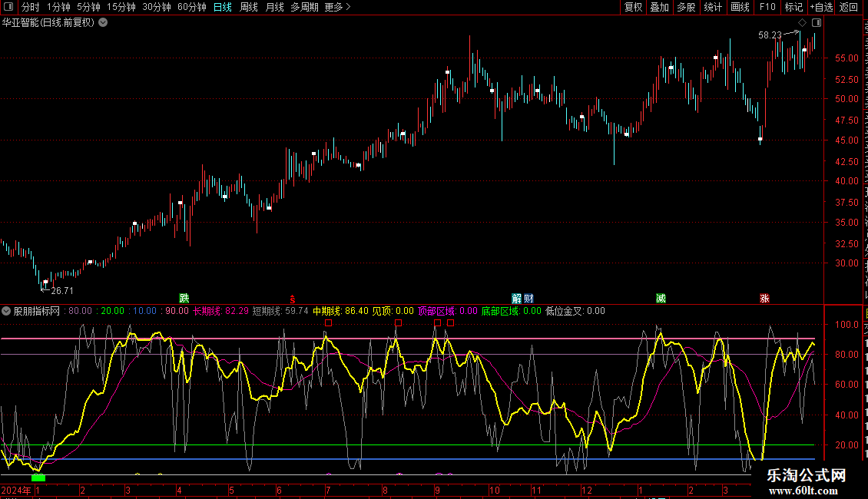Open F10 company info
Viewport: 868px width, 499px height.
pos(767,7)
